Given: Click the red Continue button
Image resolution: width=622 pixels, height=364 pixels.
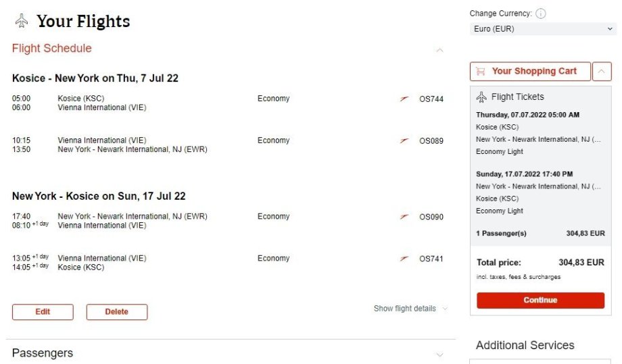Looking at the screenshot, I should pyautogui.click(x=540, y=301).
